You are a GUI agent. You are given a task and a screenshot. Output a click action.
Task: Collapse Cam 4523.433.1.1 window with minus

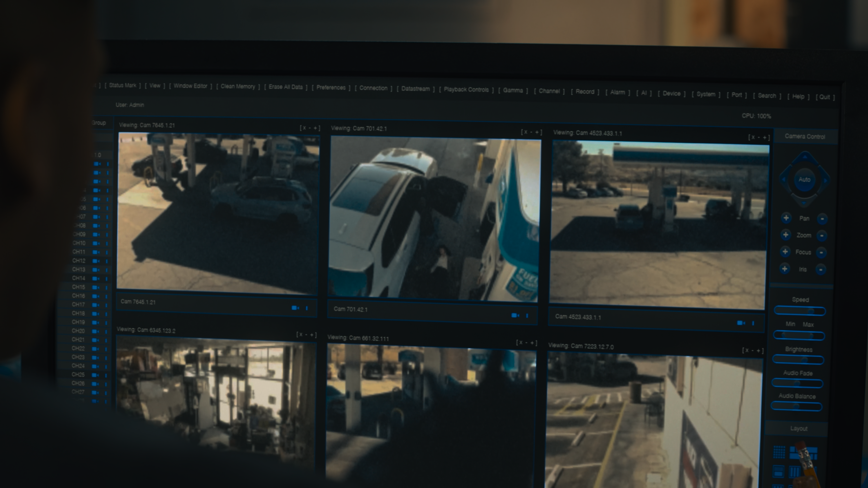tap(759, 137)
